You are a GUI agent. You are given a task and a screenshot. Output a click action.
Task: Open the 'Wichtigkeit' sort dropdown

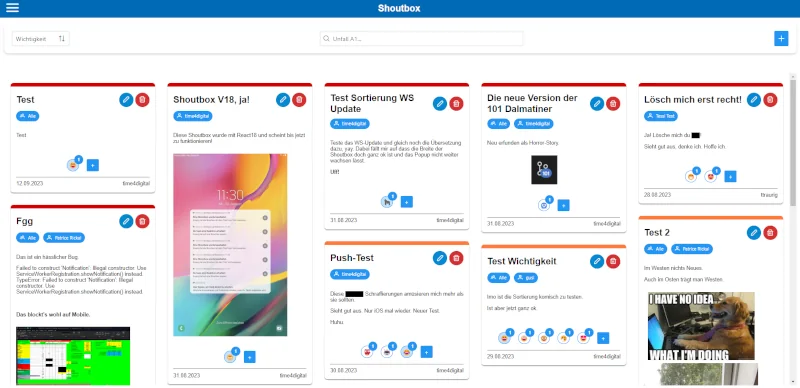click(41, 39)
